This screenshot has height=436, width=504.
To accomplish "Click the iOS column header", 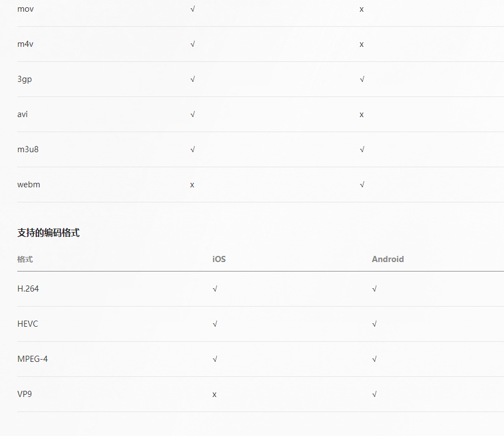I will pyautogui.click(x=219, y=259).
